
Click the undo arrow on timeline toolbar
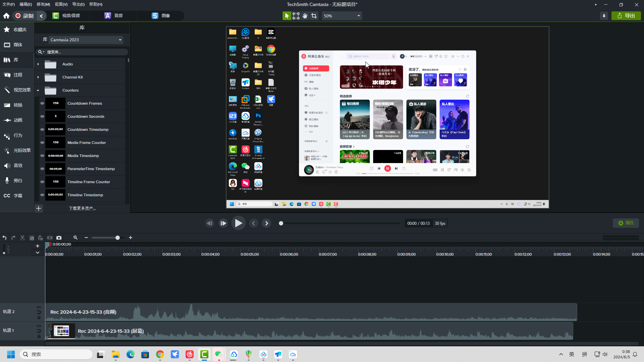coord(4,238)
